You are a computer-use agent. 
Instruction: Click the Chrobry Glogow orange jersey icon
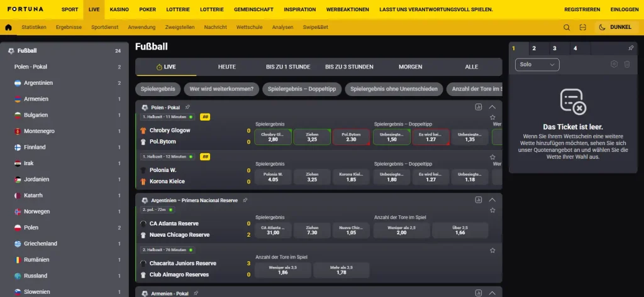tap(143, 131)
